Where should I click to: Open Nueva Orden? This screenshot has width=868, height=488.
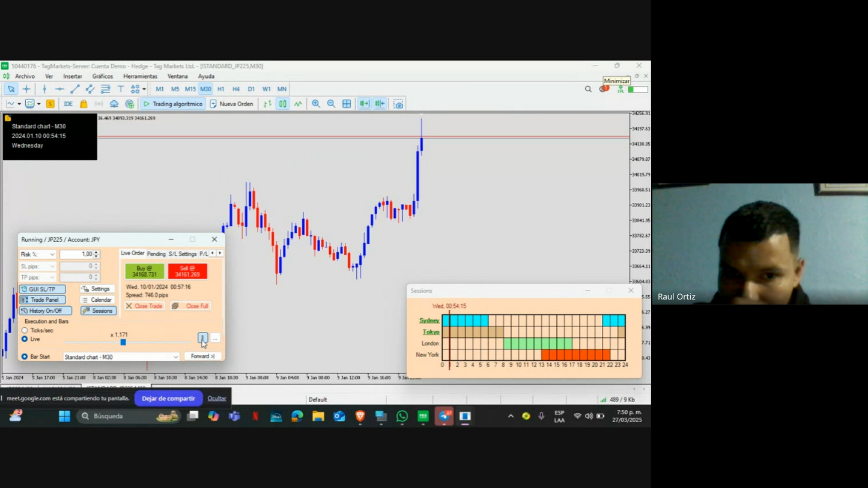232,103
